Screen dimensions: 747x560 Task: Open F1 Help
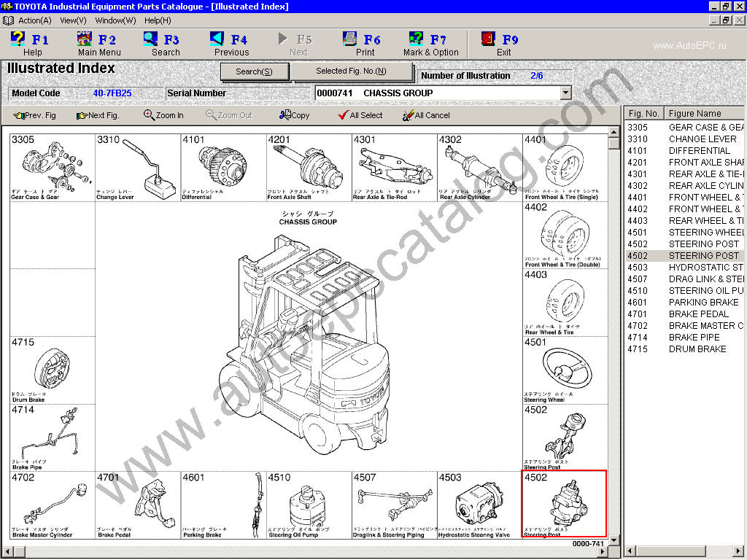click(31, 44)
